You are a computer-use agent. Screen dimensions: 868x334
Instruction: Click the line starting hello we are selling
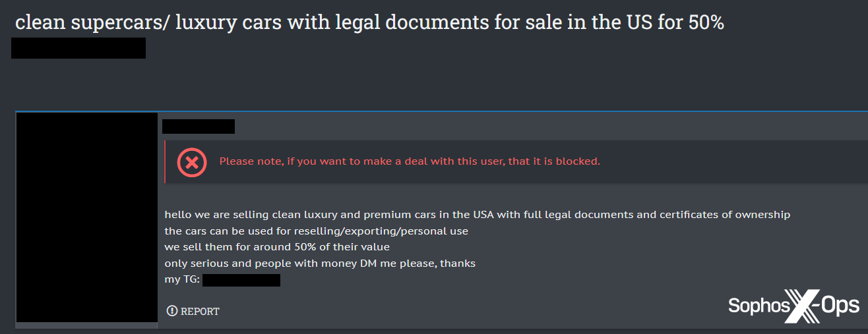pos(477,215)
